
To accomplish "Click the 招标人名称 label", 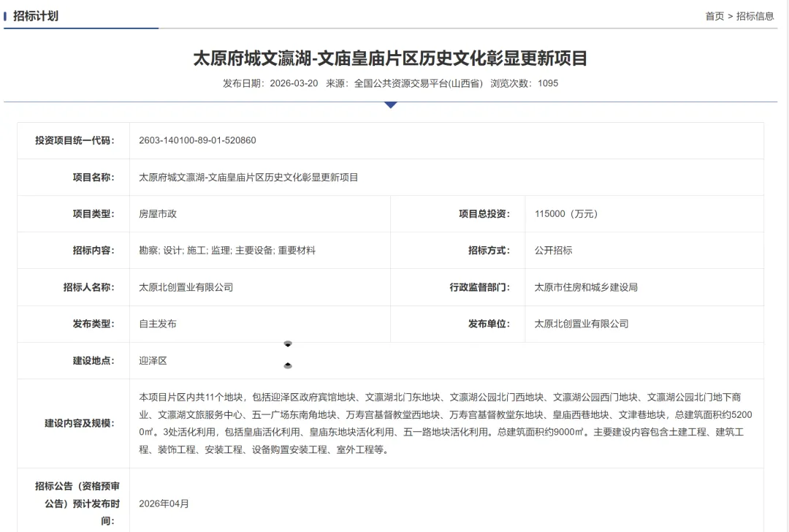I will click(x=89, y=287).
